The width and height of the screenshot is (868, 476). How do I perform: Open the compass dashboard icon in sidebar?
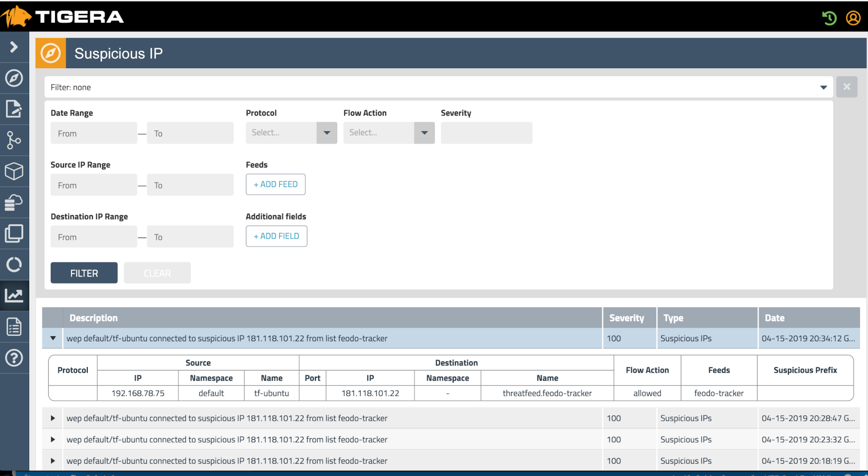pyautogui.click(x=14, y=78)
